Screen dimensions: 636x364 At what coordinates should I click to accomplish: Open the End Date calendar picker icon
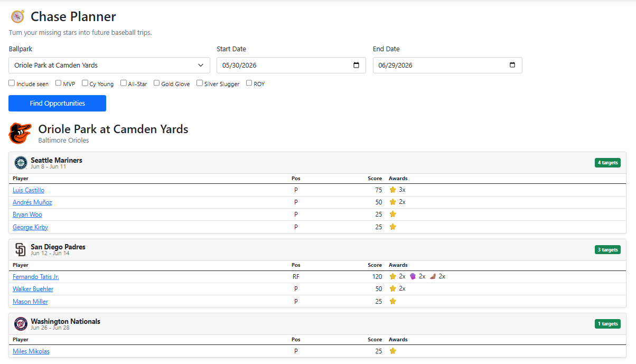tap(512, 65)
